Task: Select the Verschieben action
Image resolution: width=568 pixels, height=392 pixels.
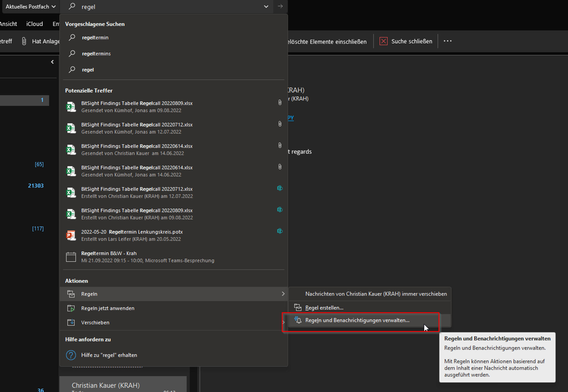Action: pyautogui.click(x=174, y=322)
